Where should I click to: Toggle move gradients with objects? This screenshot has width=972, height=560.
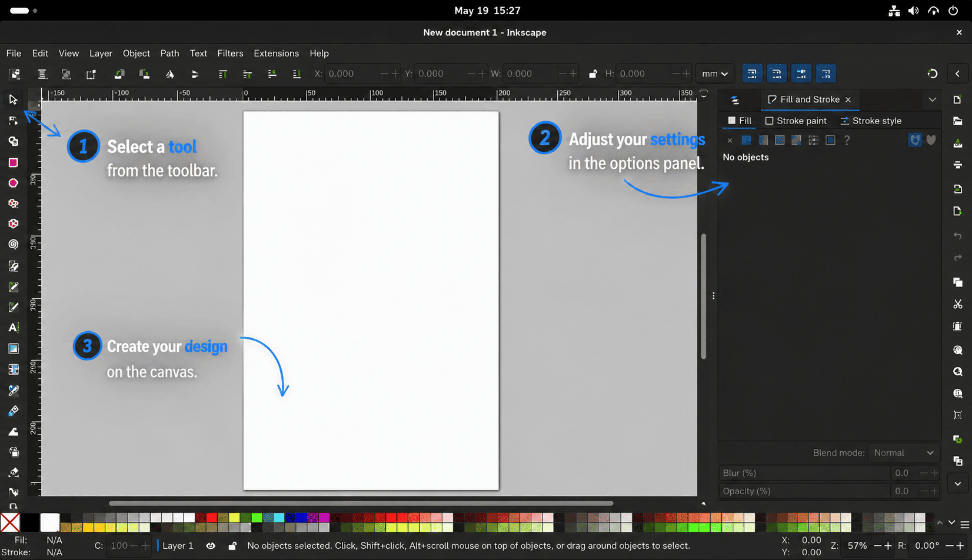(801, 74)
